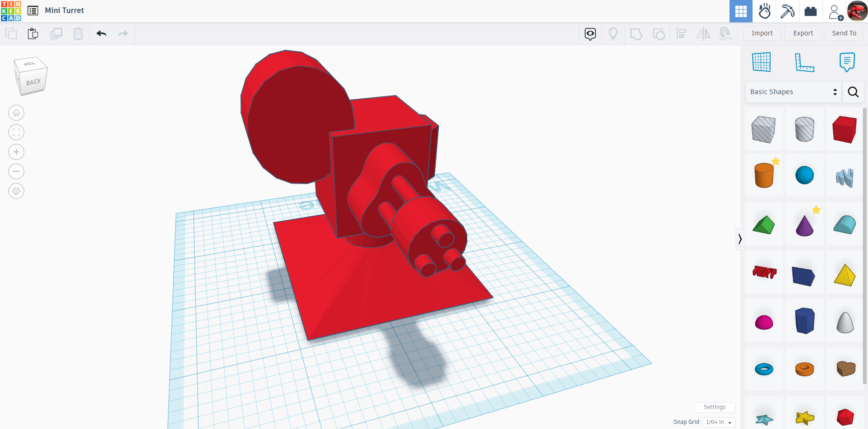Viewport: 868px width, 429px height.
Task: Open the Notes tool in the sidebar
Action: click(847, 61)
